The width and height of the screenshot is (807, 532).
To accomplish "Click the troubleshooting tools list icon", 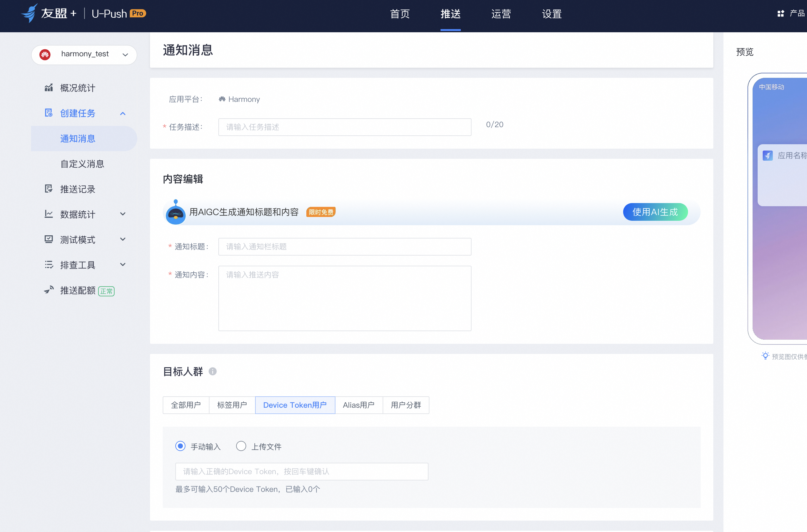I will tap(48, 265).
